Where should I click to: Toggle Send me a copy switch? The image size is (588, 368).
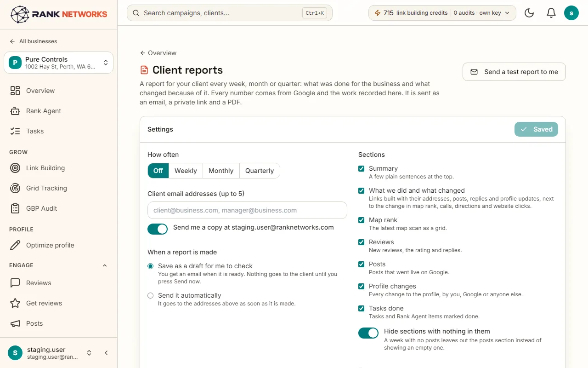pos(158,229)
